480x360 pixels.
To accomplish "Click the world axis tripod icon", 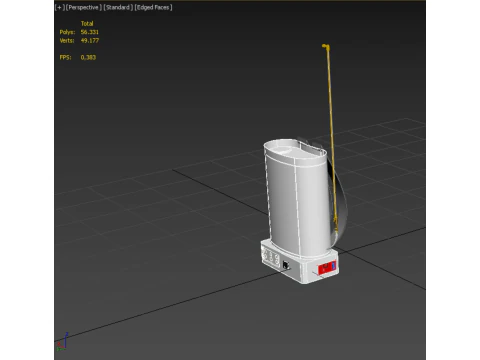I will (x=62, y=341).
